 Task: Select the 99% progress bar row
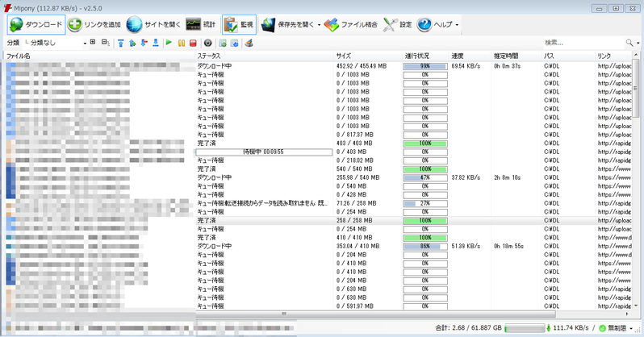425,66
